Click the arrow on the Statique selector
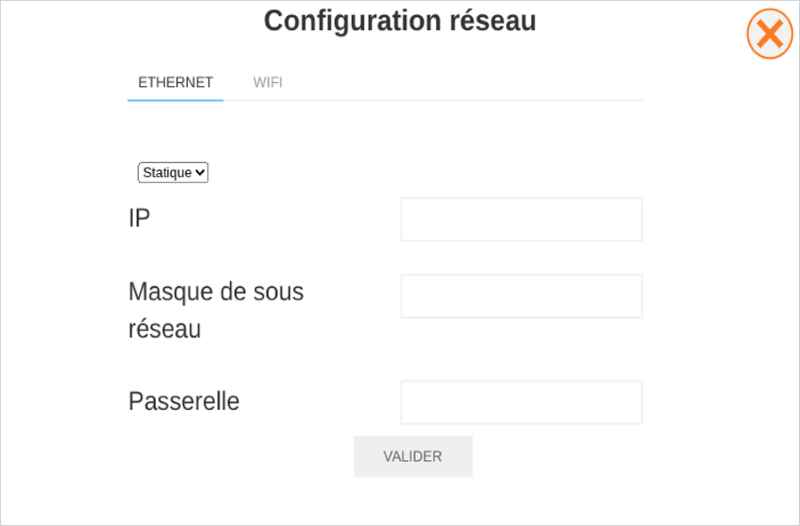The width and height of the screenshot is (800, 526). pyautogui.click(x=201, y=173)
